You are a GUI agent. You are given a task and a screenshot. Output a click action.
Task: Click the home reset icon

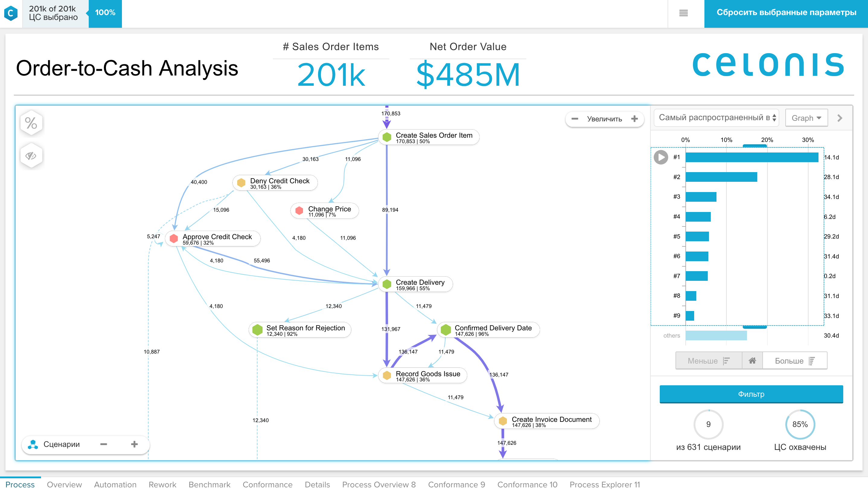coord(752,361)
